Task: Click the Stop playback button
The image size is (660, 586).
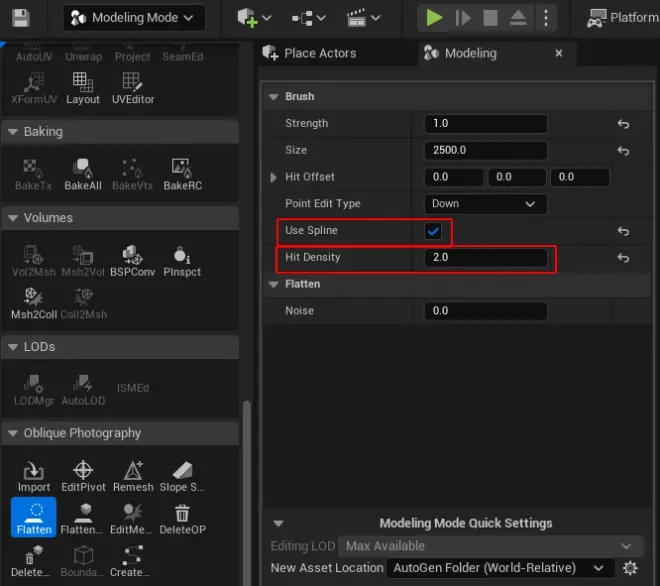Action: tap(490, 18)
